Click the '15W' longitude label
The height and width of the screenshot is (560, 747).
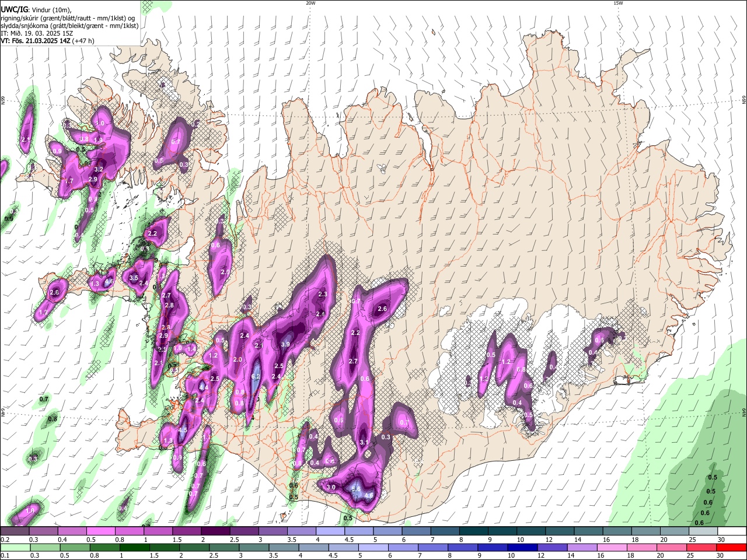point(618,3)
